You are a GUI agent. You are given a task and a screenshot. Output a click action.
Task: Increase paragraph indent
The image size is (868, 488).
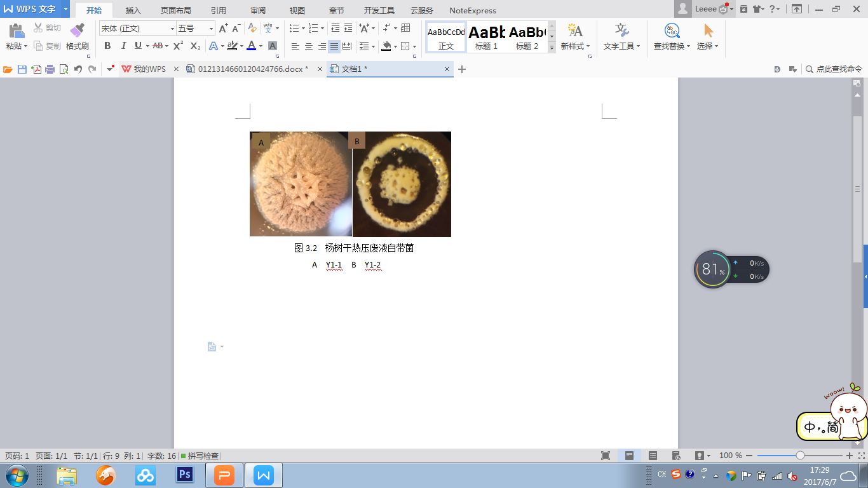[x=348, y=29]
